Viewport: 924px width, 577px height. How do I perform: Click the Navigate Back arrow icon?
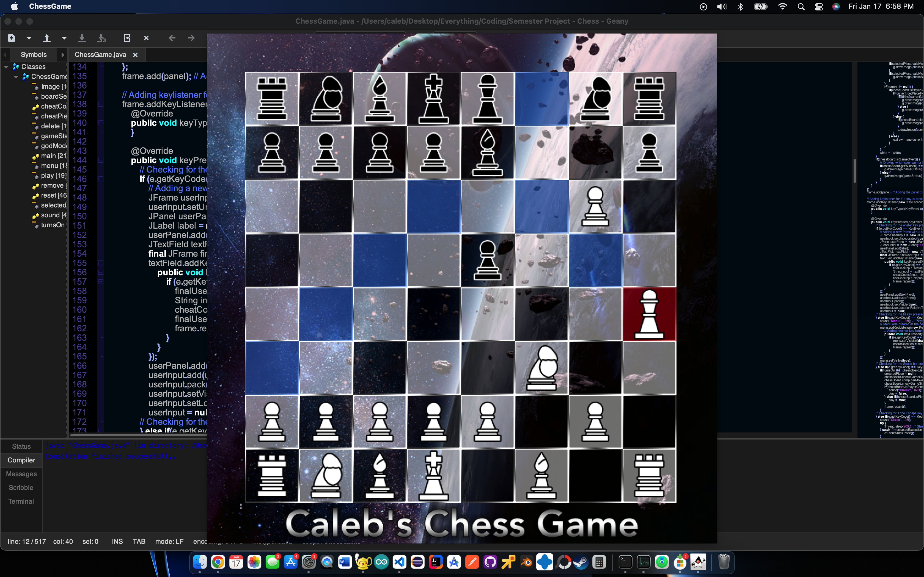172,38
